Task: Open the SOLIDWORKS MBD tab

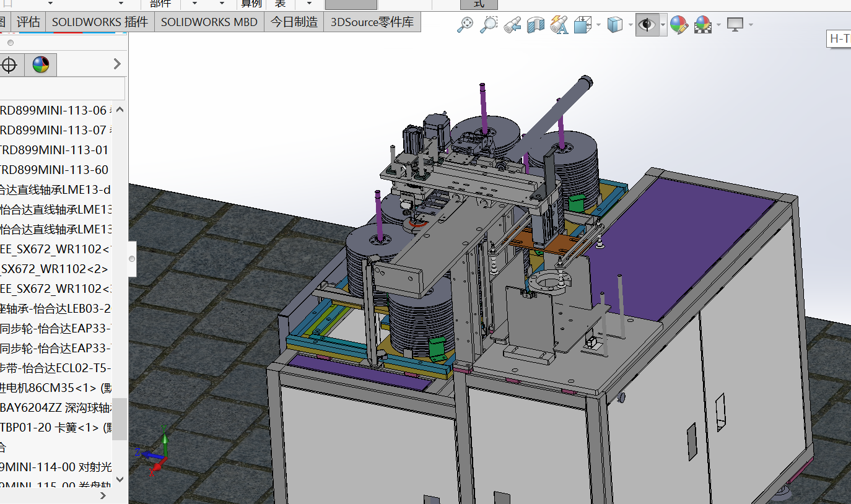Action: [x=209, y=22]
